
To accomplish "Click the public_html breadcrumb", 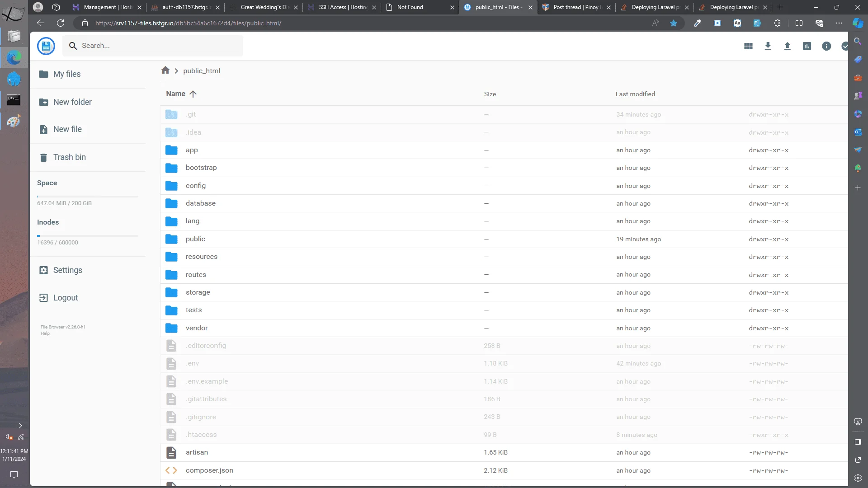I will pos(202,71).
